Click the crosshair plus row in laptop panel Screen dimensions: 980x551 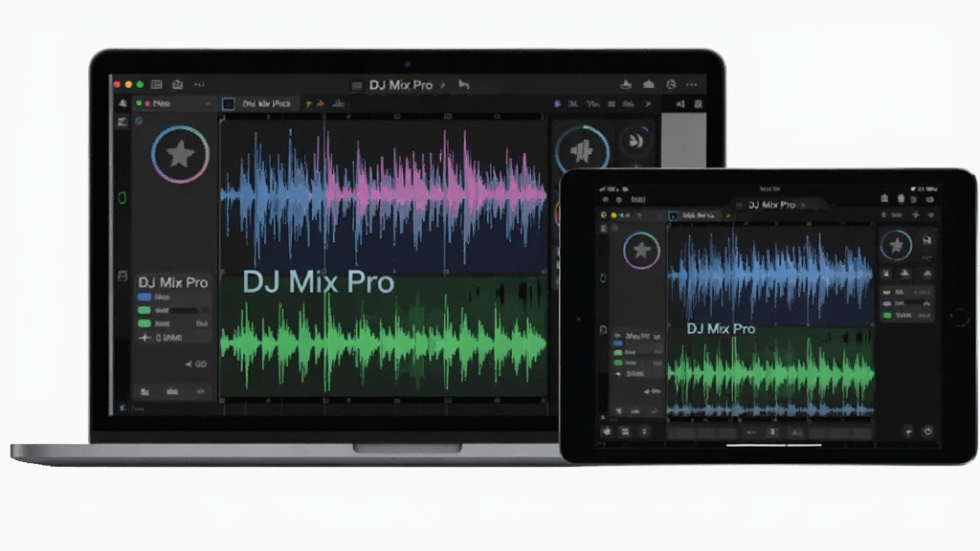(x=161, y=338)
